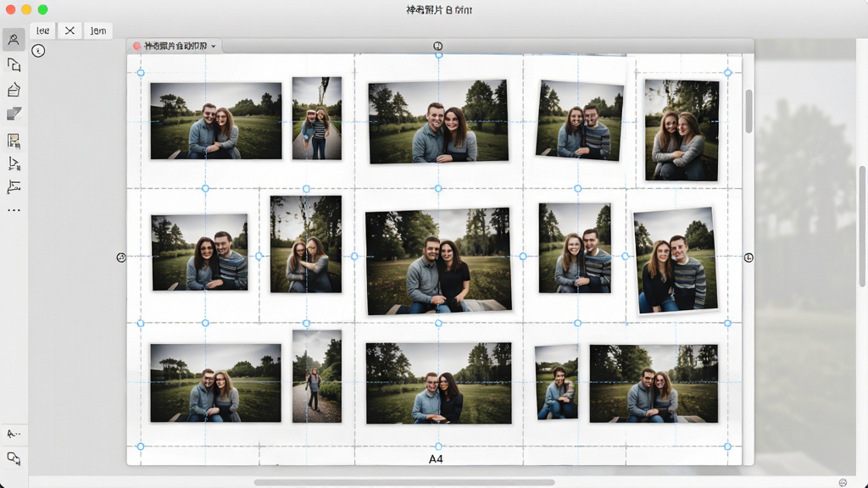Click the text A tool near sidebar bottom

[x=14, y=434]
